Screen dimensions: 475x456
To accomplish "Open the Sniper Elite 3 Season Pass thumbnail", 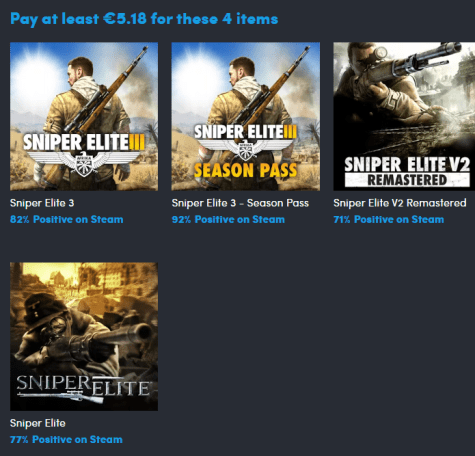I will tap(246, 116).
